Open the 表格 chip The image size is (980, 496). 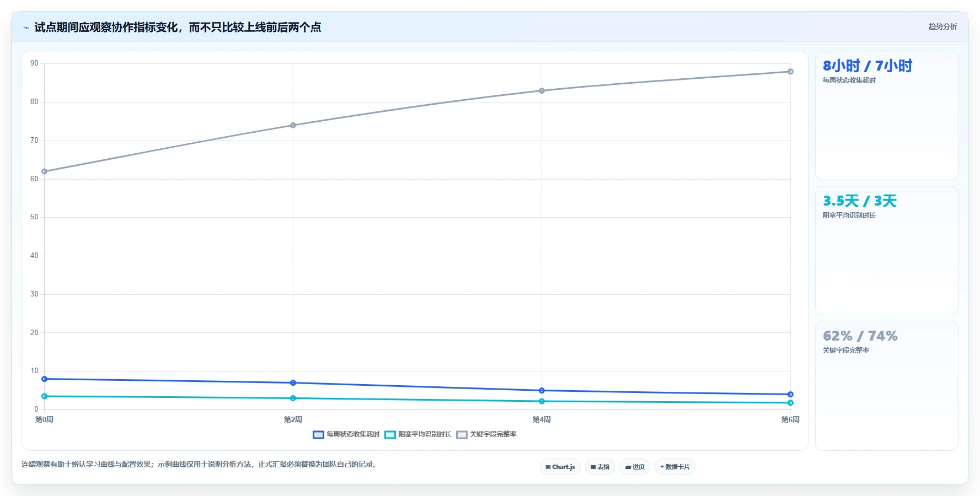(x=600, y=467)
